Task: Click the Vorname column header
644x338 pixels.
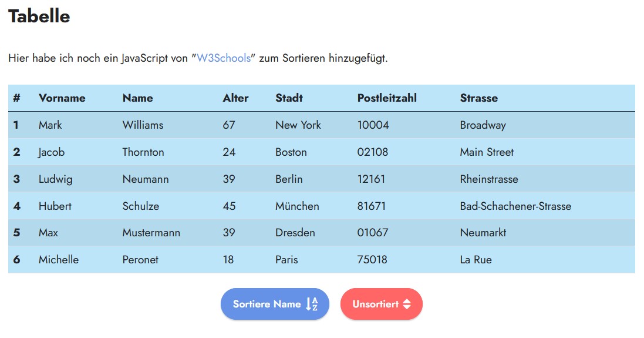Action: (62, 98)
